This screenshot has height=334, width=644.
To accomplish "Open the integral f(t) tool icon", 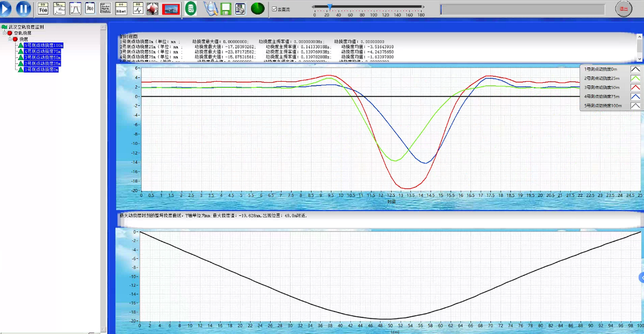I will (90, 9).
